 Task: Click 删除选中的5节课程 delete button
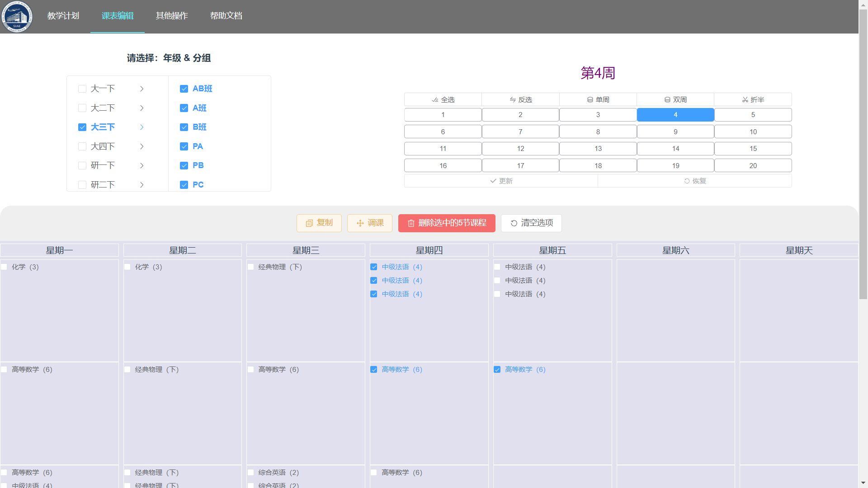(447, 223)
